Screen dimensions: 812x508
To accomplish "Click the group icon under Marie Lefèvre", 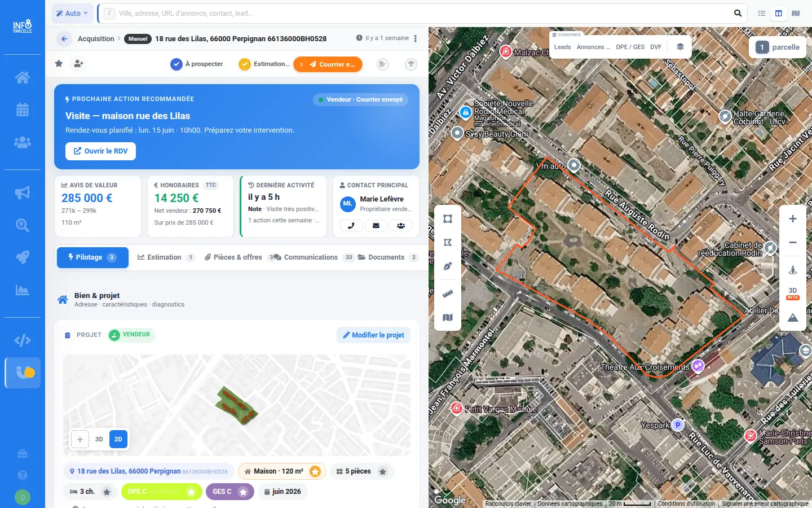I will [x=401, y=226].
